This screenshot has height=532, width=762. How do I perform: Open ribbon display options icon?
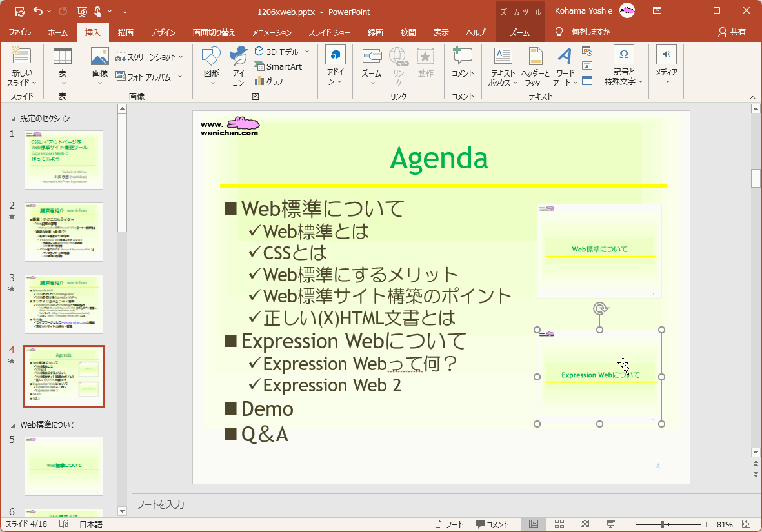point(657,11)
